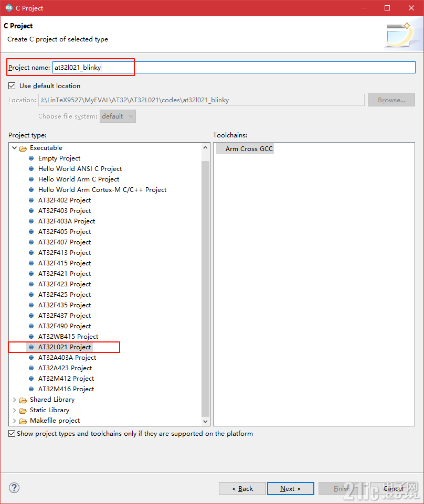Viewport: 424px width, 504px height.
Task: Click the Back button
Action: [x=242, y=489]
